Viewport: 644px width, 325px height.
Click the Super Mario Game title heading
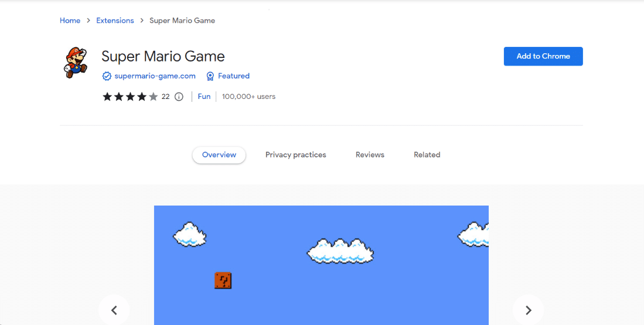pyautogui.click(x=163, y=56)
